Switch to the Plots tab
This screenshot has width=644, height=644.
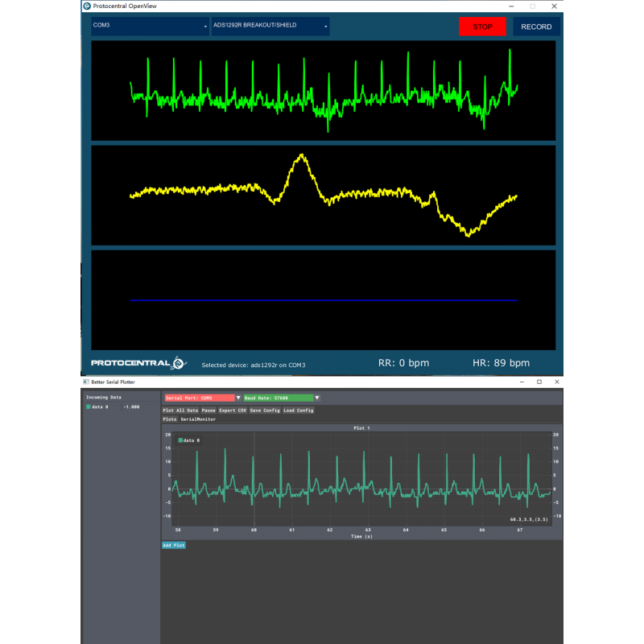tap(169, 419)
